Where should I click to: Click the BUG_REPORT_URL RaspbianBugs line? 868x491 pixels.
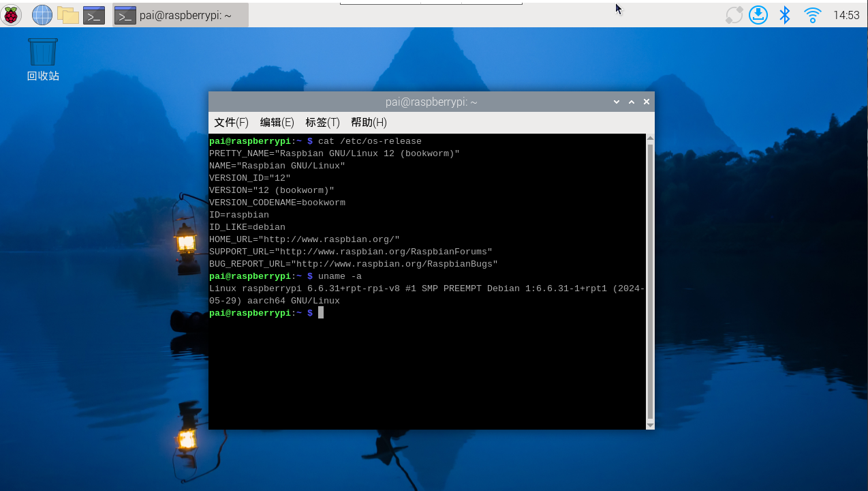pyautogui.click(x=354, y=264)
